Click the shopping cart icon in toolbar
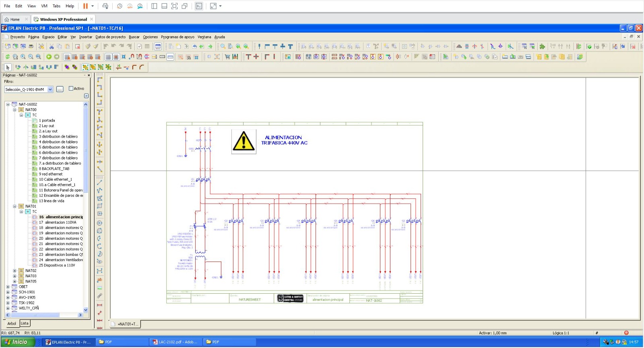The height and width of the screenshot is (348, 644). [x=227, y=57]
